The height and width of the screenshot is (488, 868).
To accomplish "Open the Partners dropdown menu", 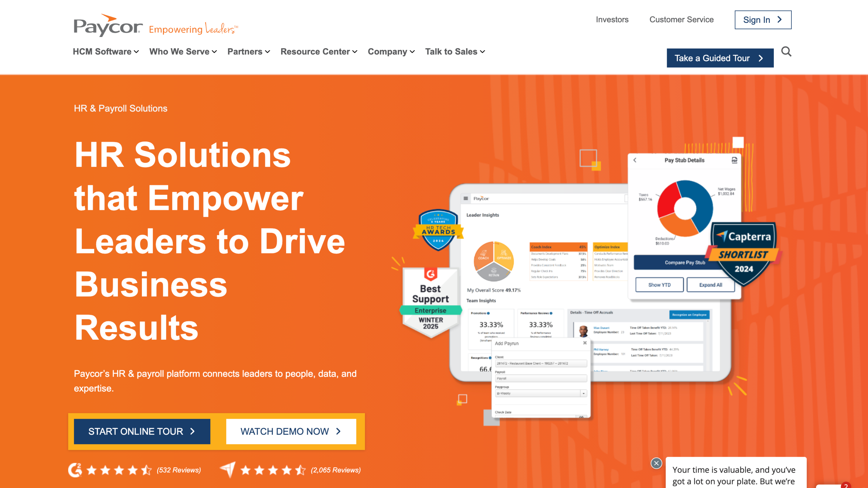I will click(247, 51).
